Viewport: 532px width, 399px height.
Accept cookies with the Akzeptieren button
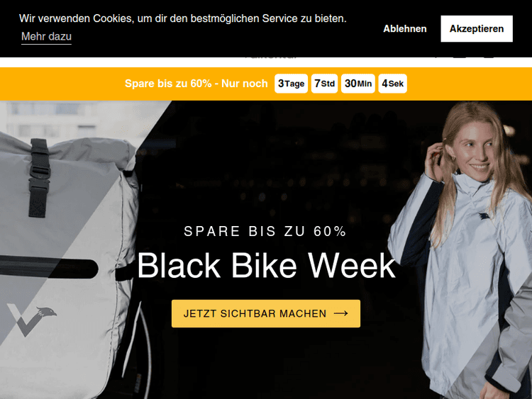coord(477,29)
